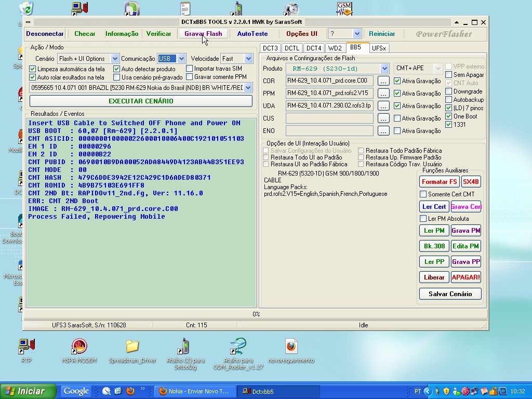Click the Iniciar start button
This screenshot has height=399, width=532.
pyautogui.click(x=28, y=391)
